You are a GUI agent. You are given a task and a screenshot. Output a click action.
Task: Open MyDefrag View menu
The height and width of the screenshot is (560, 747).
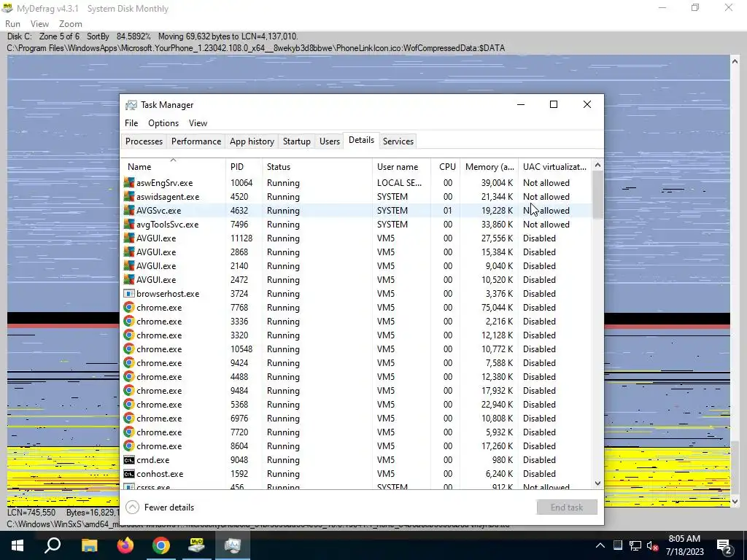click(39, 24)
